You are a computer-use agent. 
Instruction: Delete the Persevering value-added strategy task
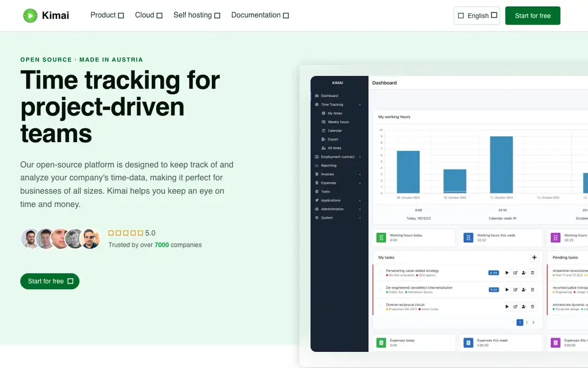532,273
